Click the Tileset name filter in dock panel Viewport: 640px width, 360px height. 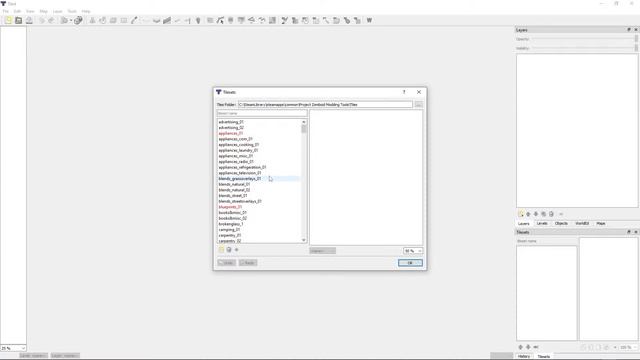click(x=547, y=241)
